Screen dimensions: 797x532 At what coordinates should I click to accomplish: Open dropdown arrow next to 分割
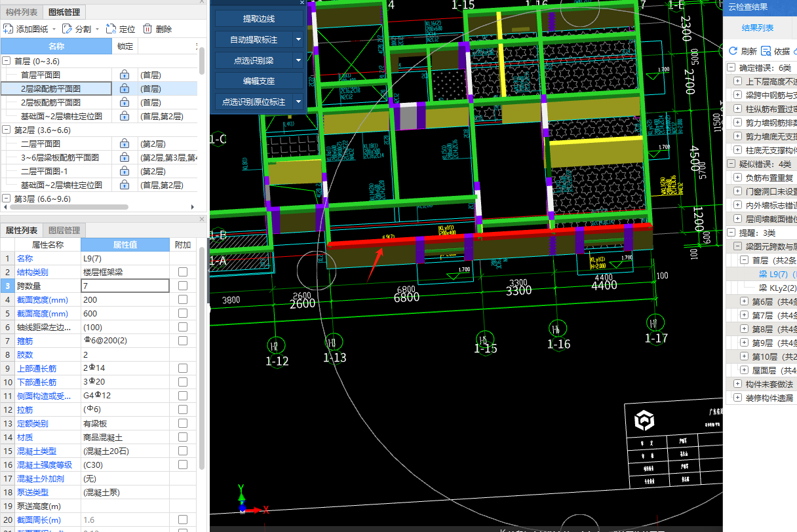click(98, 29)
